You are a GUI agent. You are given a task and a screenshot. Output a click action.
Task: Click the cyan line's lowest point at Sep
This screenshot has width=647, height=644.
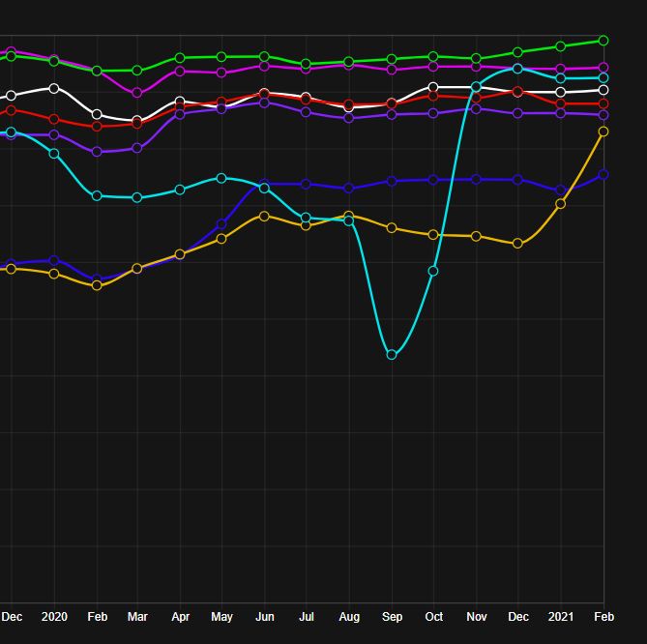392,355
